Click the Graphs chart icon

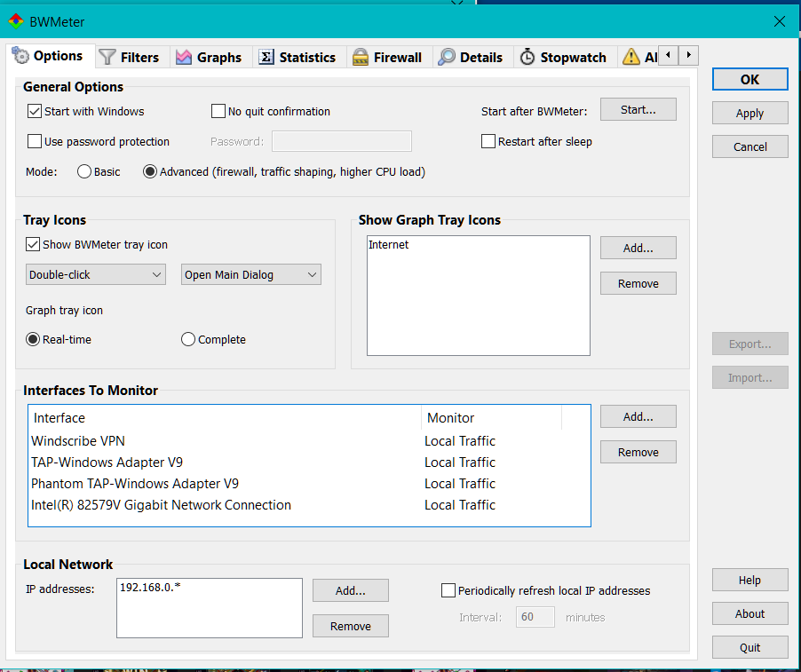[x=184, y=57]
